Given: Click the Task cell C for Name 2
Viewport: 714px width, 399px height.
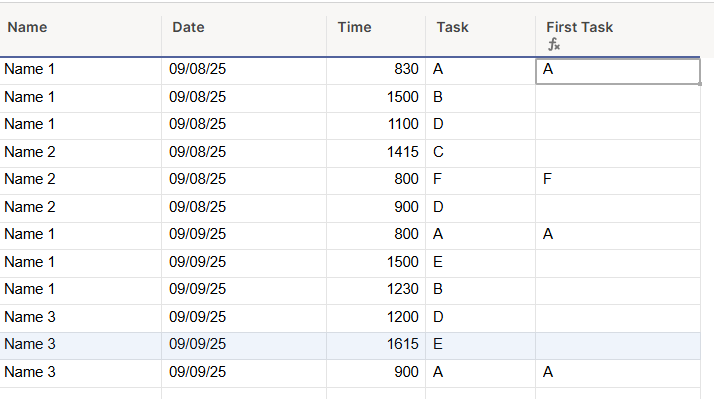Looking at the screenshot, I should pos(480,153).
